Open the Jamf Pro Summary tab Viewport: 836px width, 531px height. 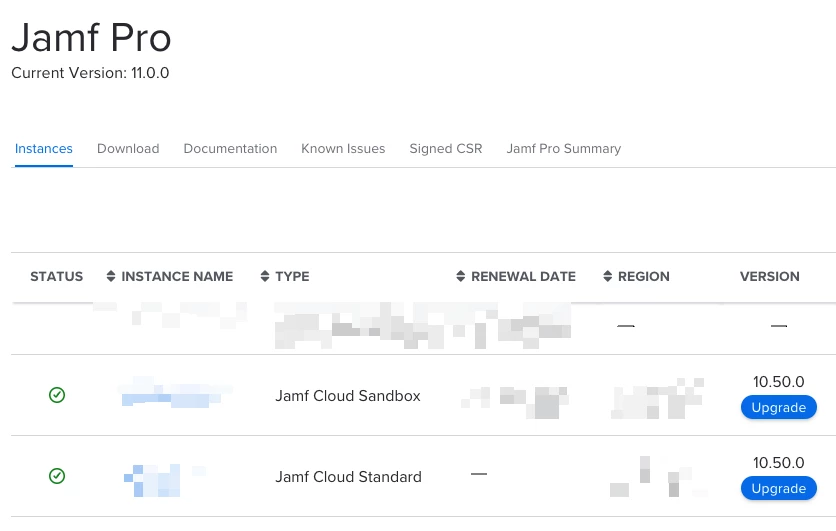564,149
